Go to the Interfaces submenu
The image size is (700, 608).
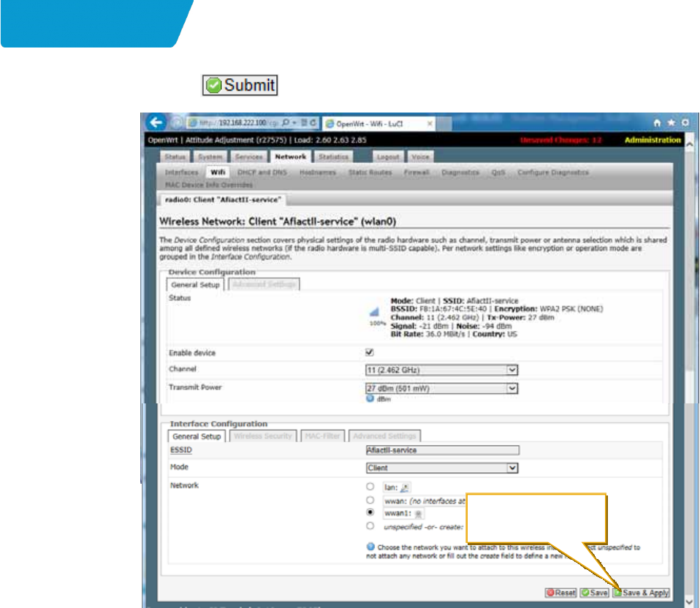[x=181, y=172]
